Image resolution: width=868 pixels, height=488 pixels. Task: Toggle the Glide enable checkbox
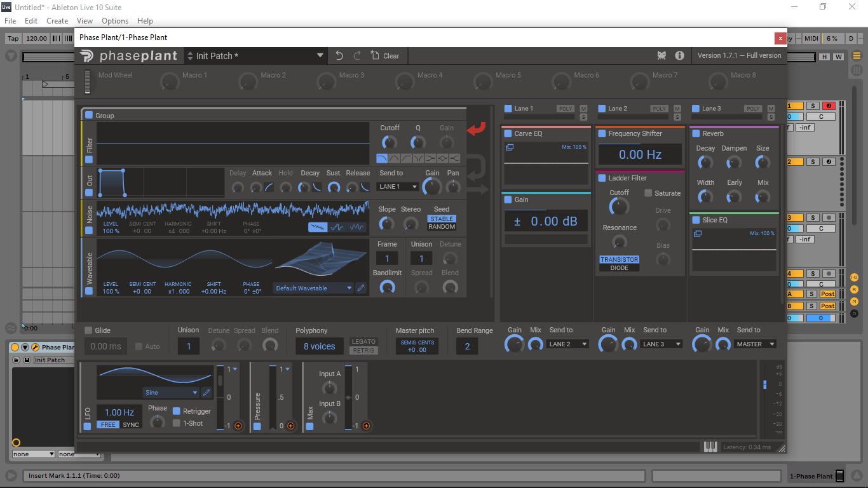(88, 330)
